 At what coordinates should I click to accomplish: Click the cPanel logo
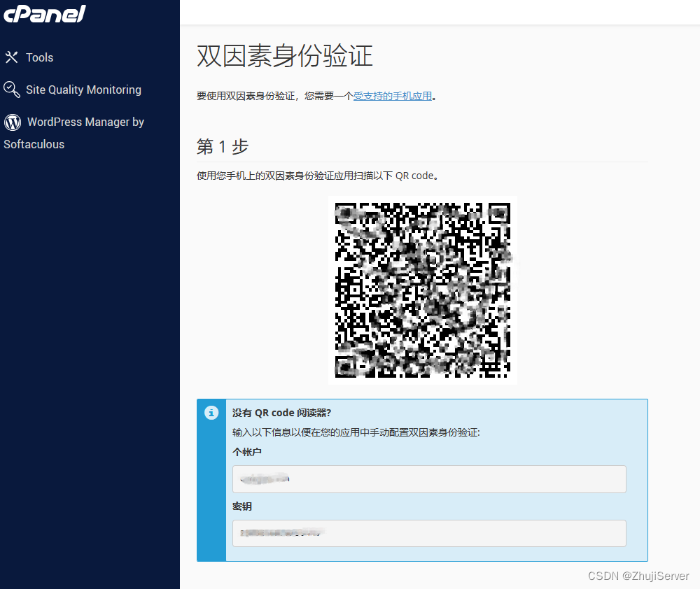pyautogui.click(x=45, y=13)
